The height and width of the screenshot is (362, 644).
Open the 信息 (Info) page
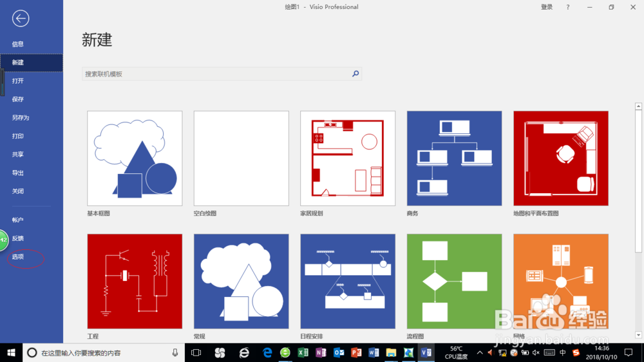click(x=17, y=44)
